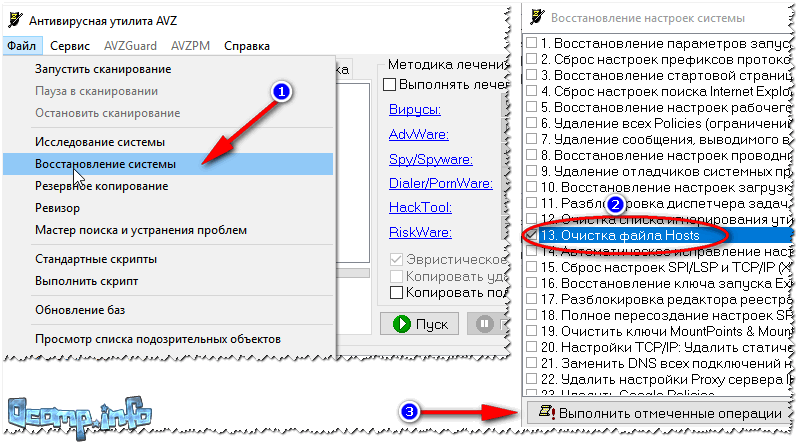Click the AdvWare link
804x443 pixels.
[x=418, y=134]
